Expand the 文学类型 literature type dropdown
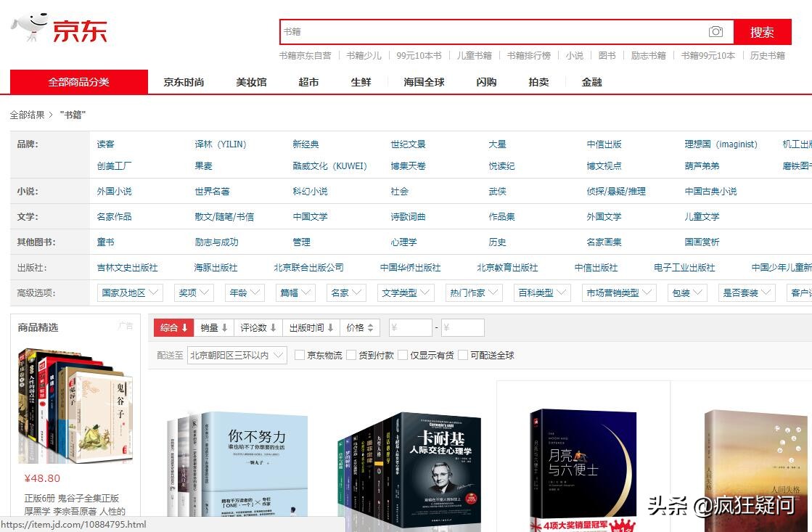This screenshot has height=532, width=812. click(404, 292)
